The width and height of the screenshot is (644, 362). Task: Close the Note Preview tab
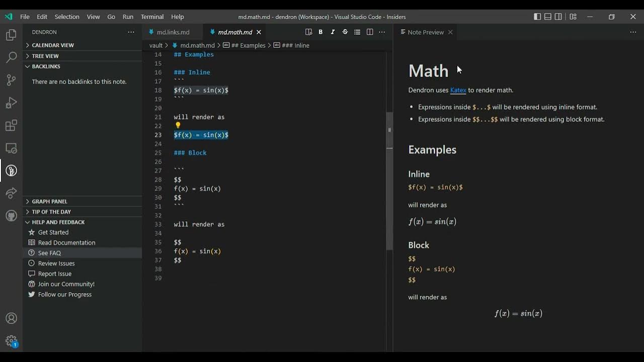click(450, 32)
